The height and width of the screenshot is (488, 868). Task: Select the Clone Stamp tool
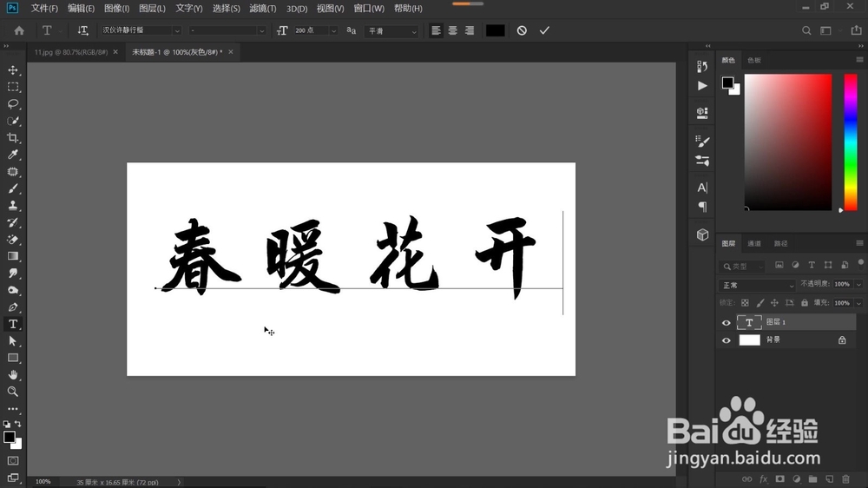(13, 206)
